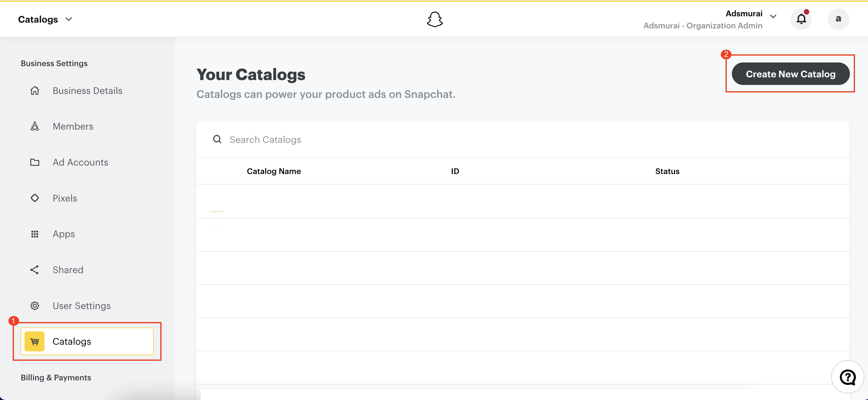
Task: Expand the Adsmurai organization chevron
Action: point(773,16)
